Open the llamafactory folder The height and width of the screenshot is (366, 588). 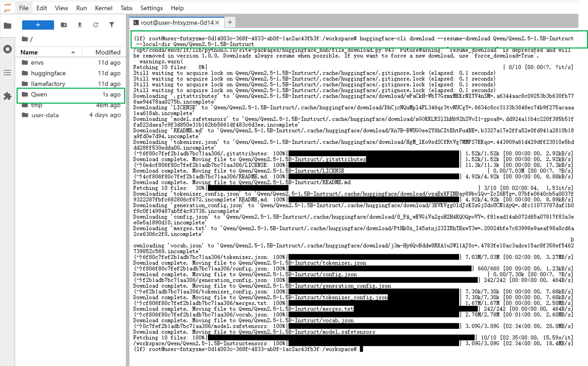click(x=48, y=84)
